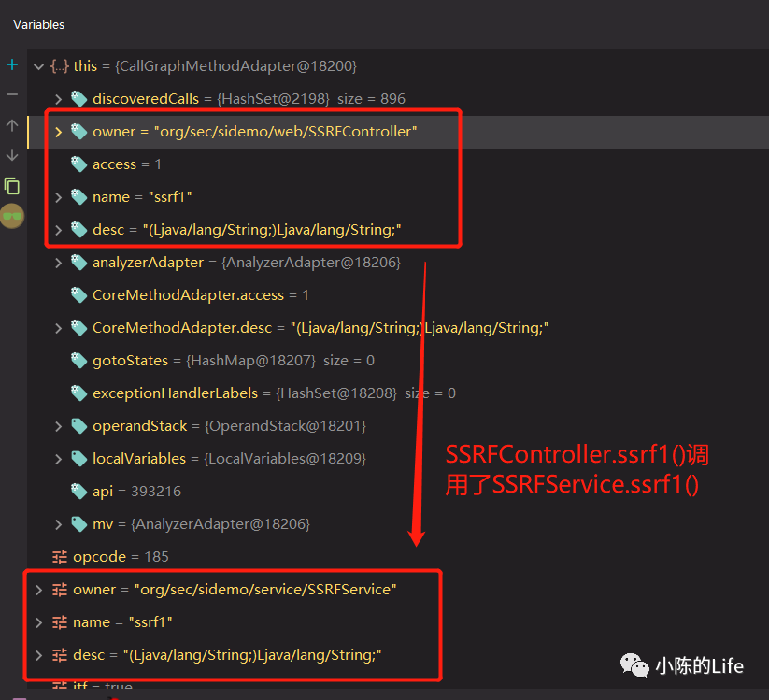Move watch up with the up arrow
Viewport: 769px width, 700px height.
12,125
